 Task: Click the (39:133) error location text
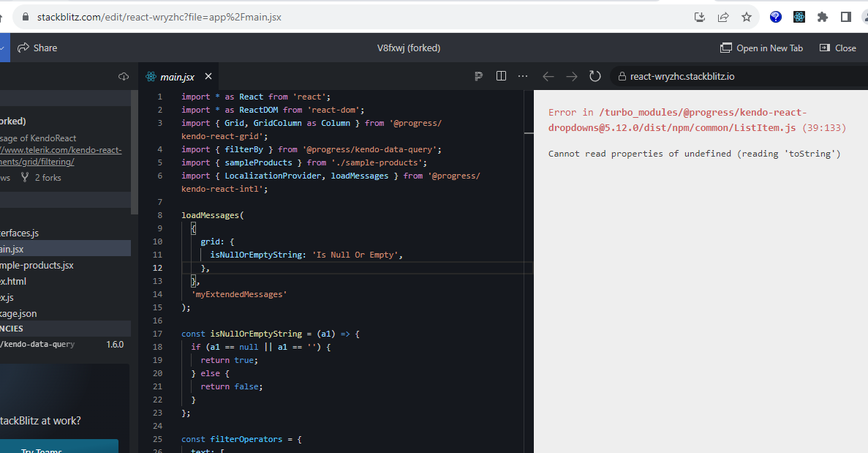[824, 128]
